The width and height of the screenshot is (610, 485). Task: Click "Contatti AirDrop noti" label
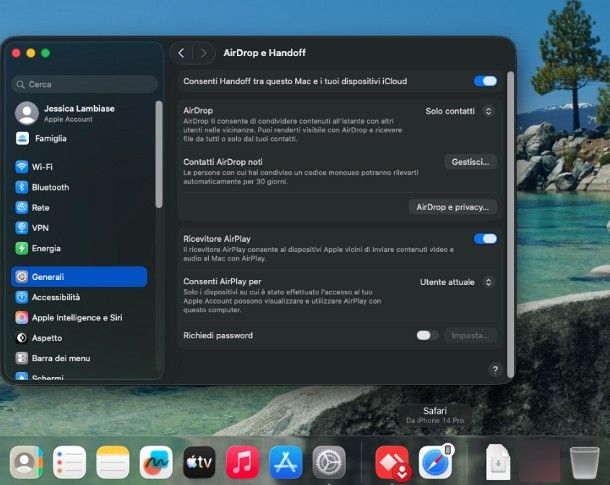(x=223, y=162)
